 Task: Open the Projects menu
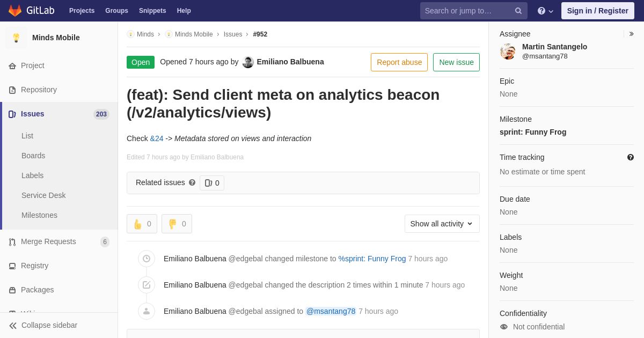tap(82, 11)
